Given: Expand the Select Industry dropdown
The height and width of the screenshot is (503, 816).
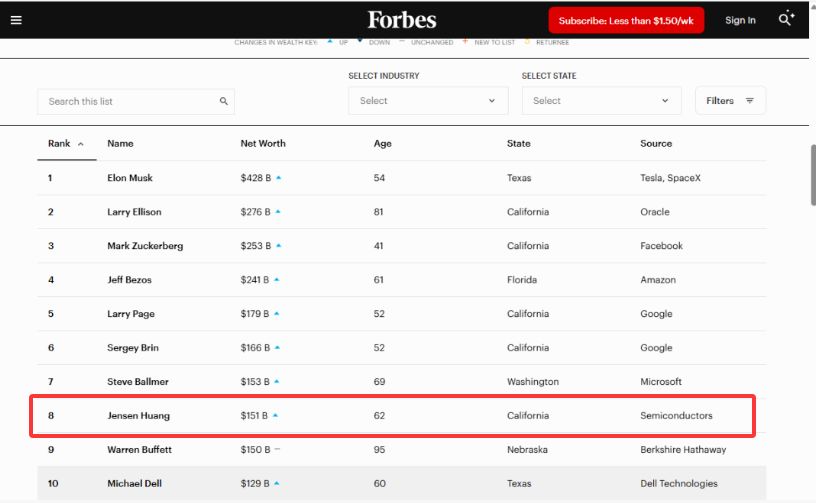Looking at the screenshot, I should click(428, 101).
